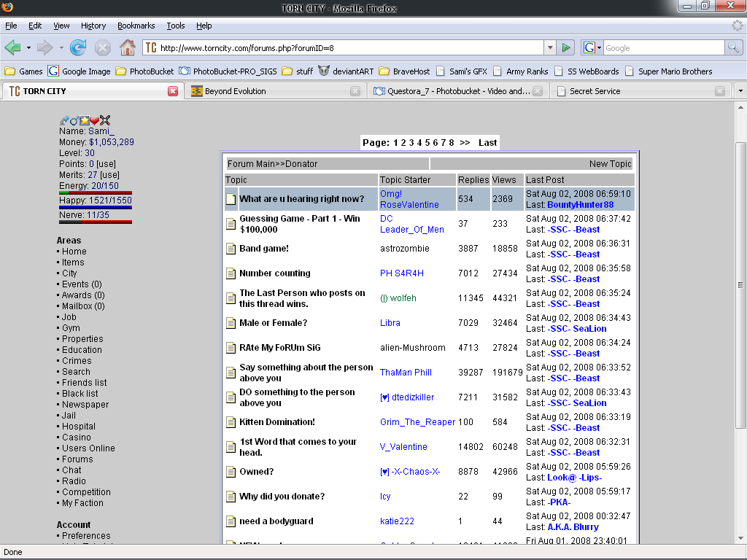Click the topic icon beside Kitten Domination!
Image resolution: width=747 pixels, height=560 pixels.
pyautogui.click(x=231, y=422)
